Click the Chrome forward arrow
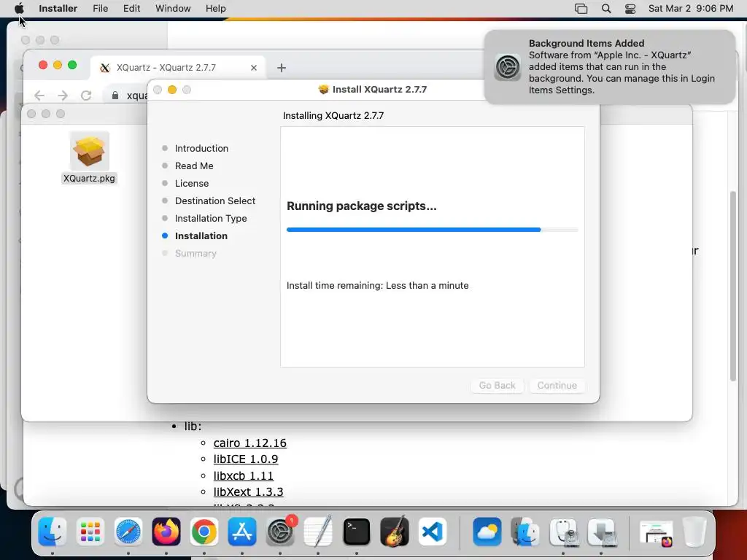747x560 pixels. (x=63, y=96)
